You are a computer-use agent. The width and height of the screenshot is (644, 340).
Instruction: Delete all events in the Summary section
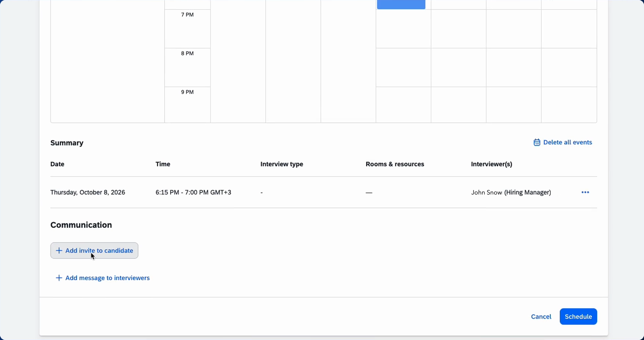point(563,143)
